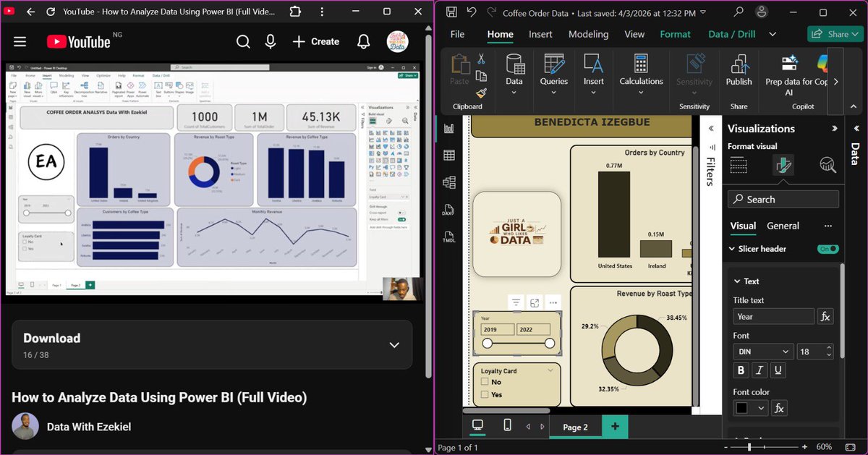Open Data With Ezekiel channel link
Image resolution: width=868 pixels, height=455 pixels.
click(89, 427)
